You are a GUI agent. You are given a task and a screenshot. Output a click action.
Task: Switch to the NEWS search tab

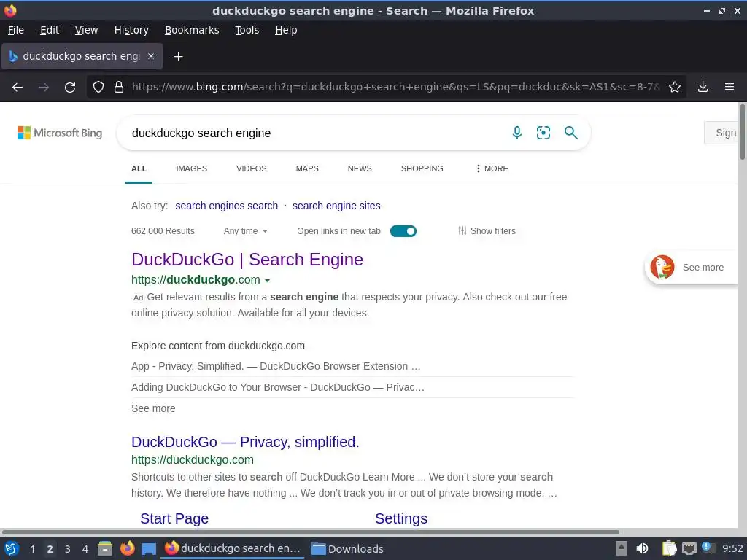(x=360, y=168)
